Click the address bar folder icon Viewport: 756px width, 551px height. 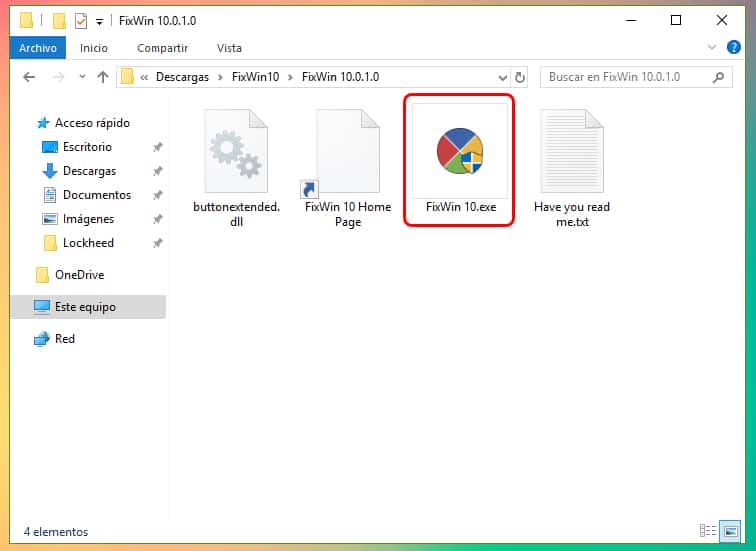pyautogui.click(x=127, y=77)
